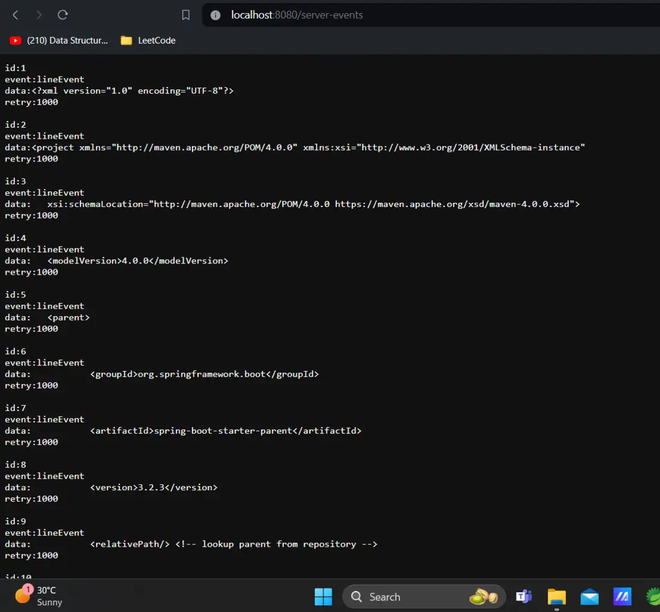Open the Windows Start menu
Screen dimensions: 660x612
323,596
